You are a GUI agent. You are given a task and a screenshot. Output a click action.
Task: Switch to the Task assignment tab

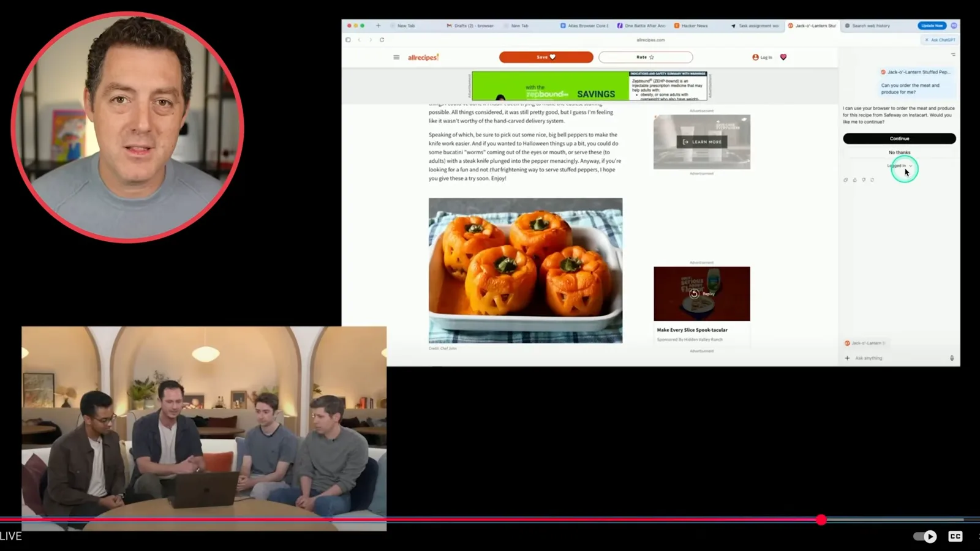(755, 26)
